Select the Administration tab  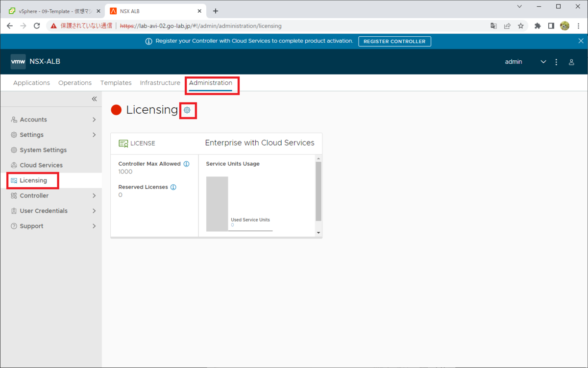[x=211, y=83]
